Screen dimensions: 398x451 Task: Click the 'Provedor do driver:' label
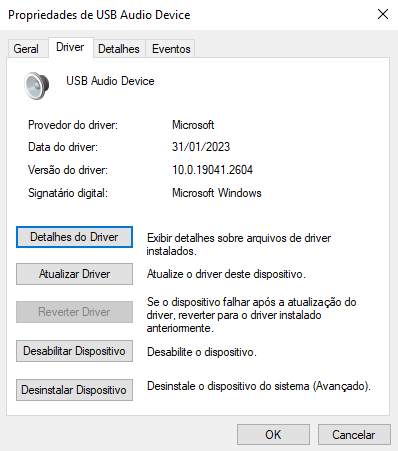[73, 125]
